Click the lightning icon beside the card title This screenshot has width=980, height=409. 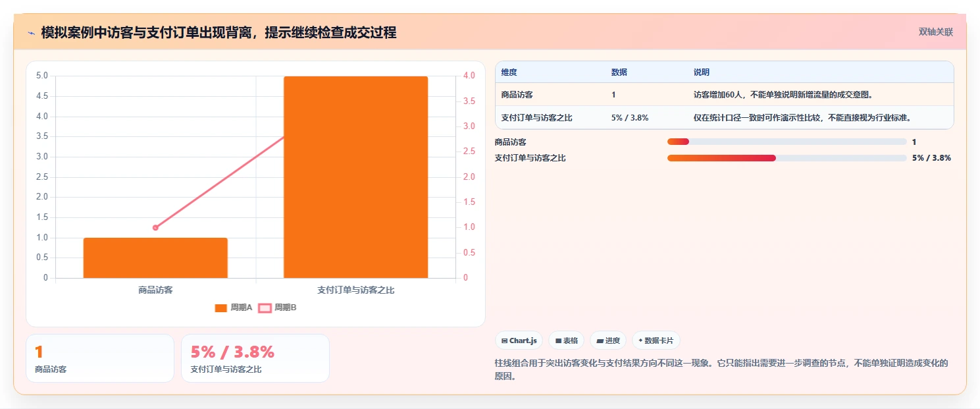click(x=31, y=33)
